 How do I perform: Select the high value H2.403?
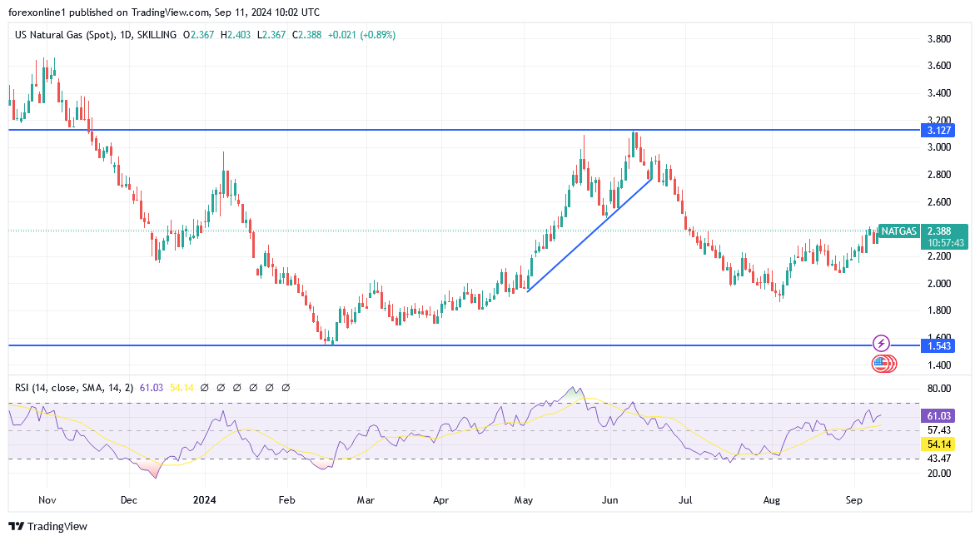coord(236,35)
